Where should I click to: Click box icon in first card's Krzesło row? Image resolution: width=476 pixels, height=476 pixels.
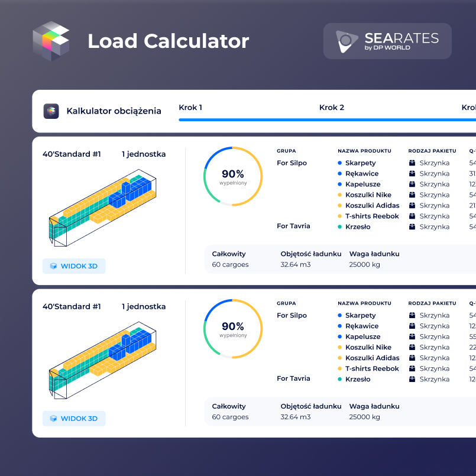coord(412,227)
